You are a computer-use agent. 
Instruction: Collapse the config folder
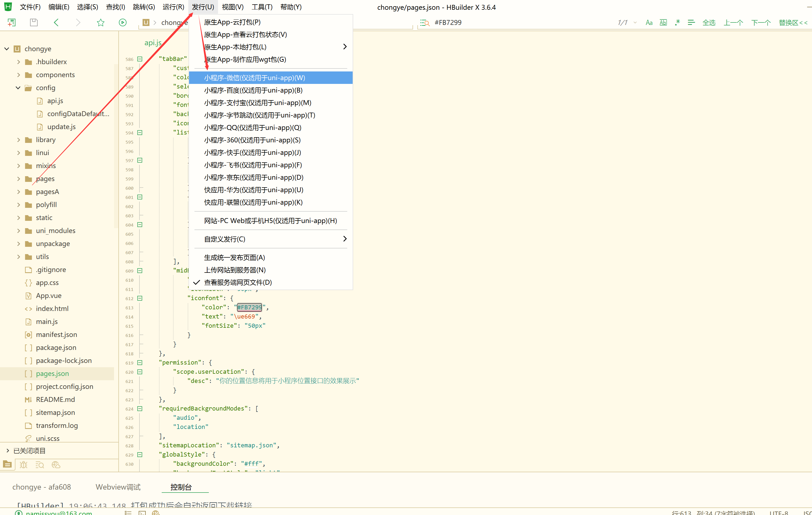[18, 88]
